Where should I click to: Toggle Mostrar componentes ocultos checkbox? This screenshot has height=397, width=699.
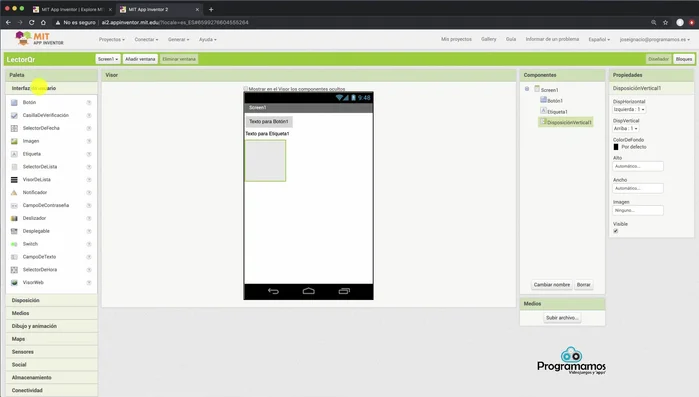[246, 89]
